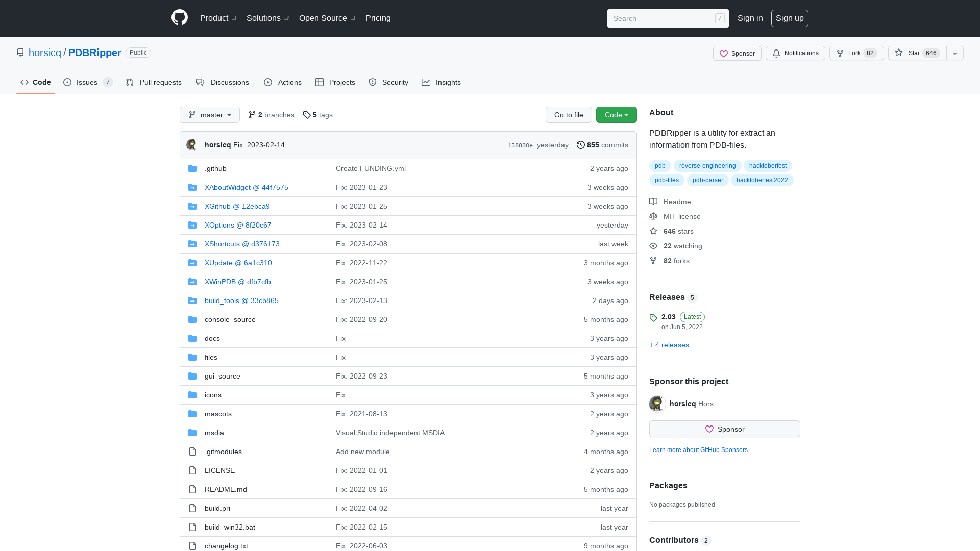Switch to the Actions tab
The height and width of the screenshot is (551, 980).
(x=283, y=82)
